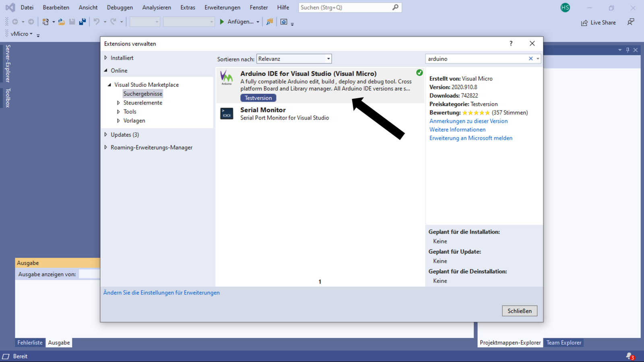Click the Find in Files toolbar icon
This screenshot has width=644, height=362.
[269, 22]
